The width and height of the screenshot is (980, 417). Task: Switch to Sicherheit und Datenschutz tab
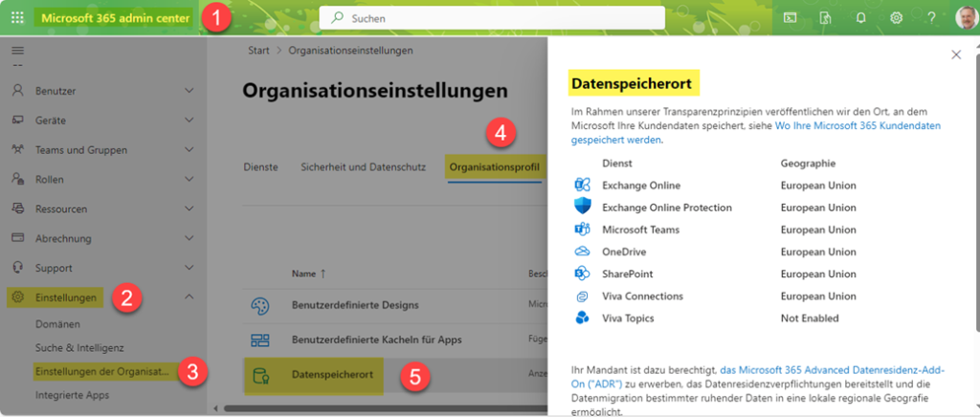click(x=363, y=167)
